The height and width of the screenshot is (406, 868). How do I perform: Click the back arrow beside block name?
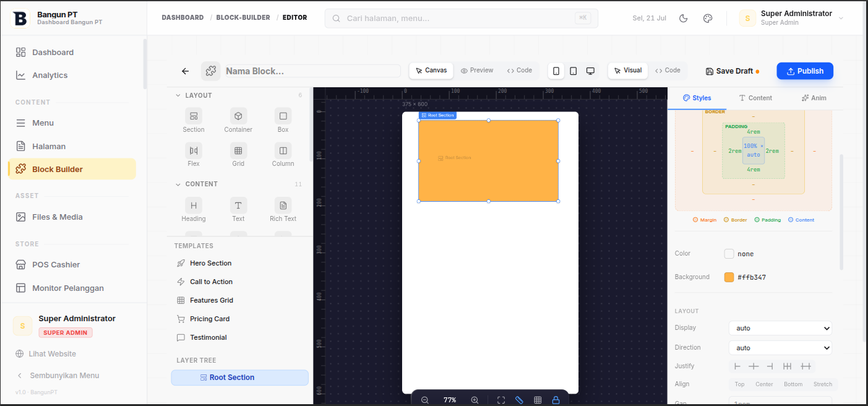pos(185,71)
